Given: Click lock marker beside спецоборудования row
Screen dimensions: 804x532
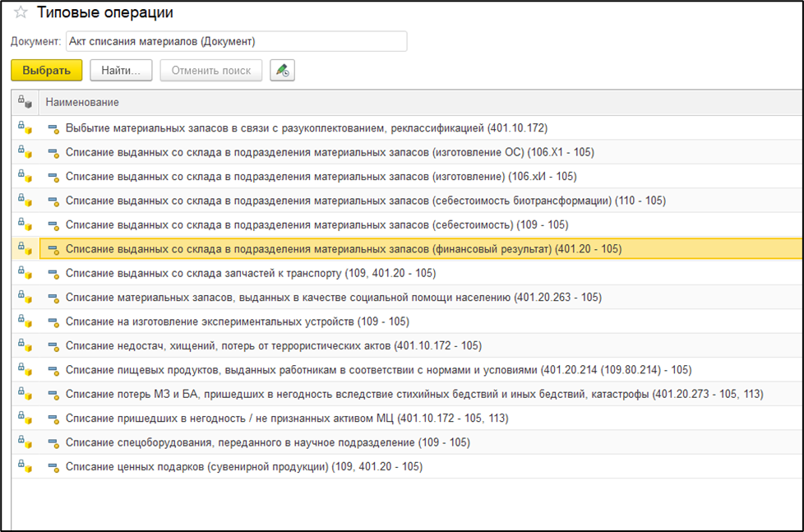Looking at the screenshot, I should (25, 442).
